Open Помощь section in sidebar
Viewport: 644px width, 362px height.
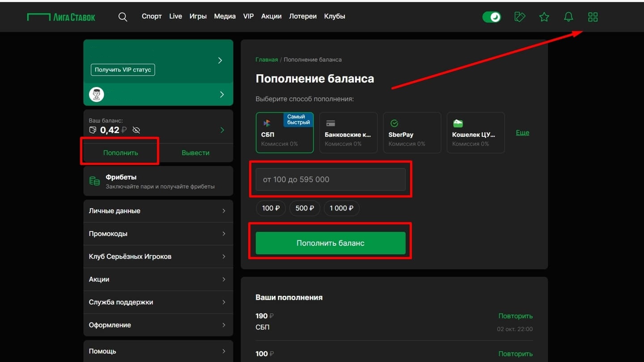pyautogui.click(x=158, y=351)
